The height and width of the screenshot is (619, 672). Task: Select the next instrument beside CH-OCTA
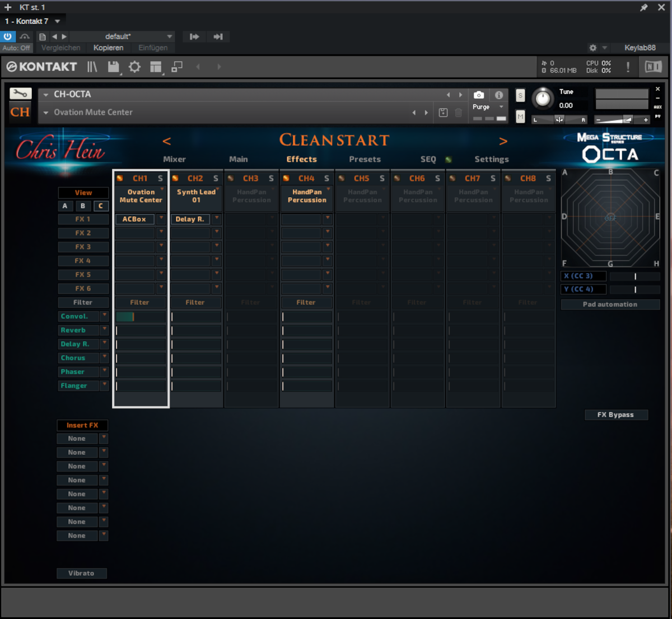pos(461,95)
